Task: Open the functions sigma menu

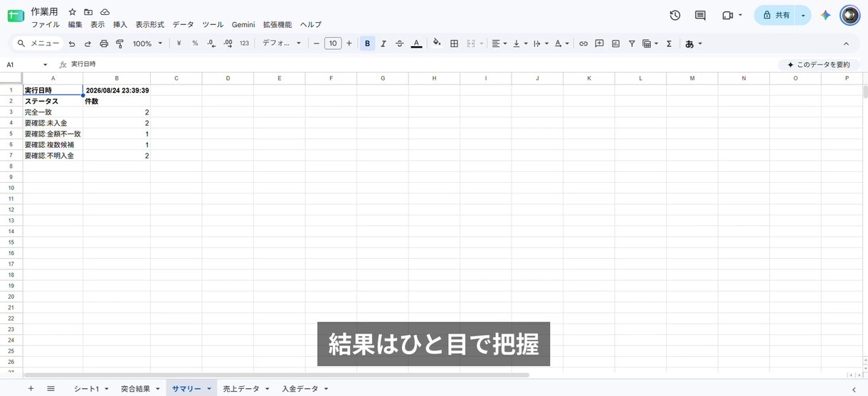Action: (669, 43)
